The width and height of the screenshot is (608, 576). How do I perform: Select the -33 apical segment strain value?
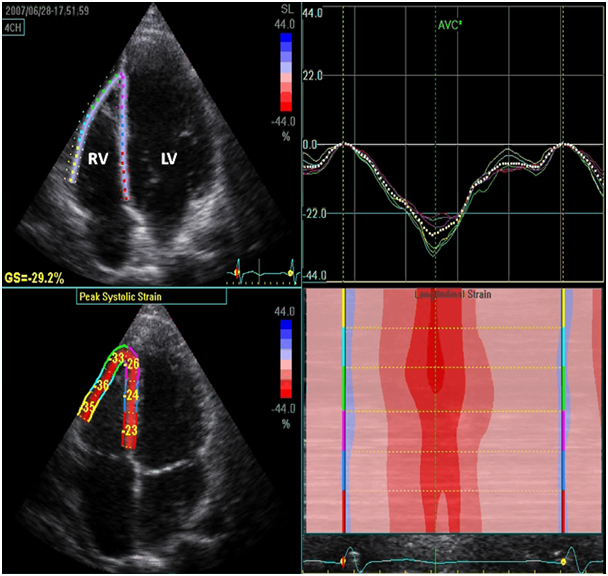click(x=117, y=358)
